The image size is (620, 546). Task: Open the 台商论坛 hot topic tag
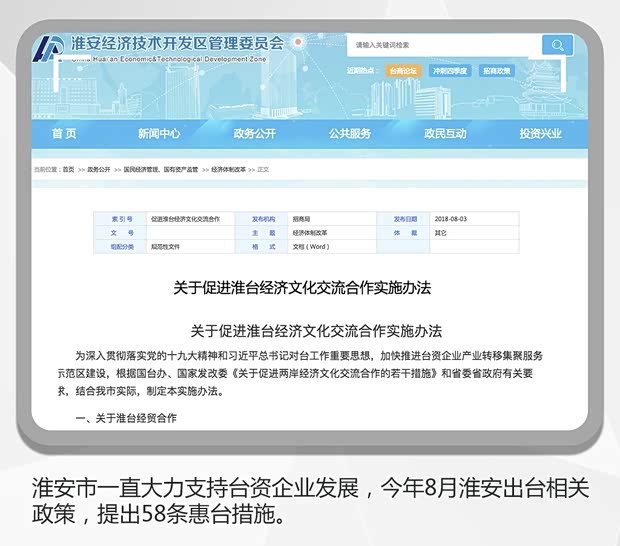[x=403, y=71]
